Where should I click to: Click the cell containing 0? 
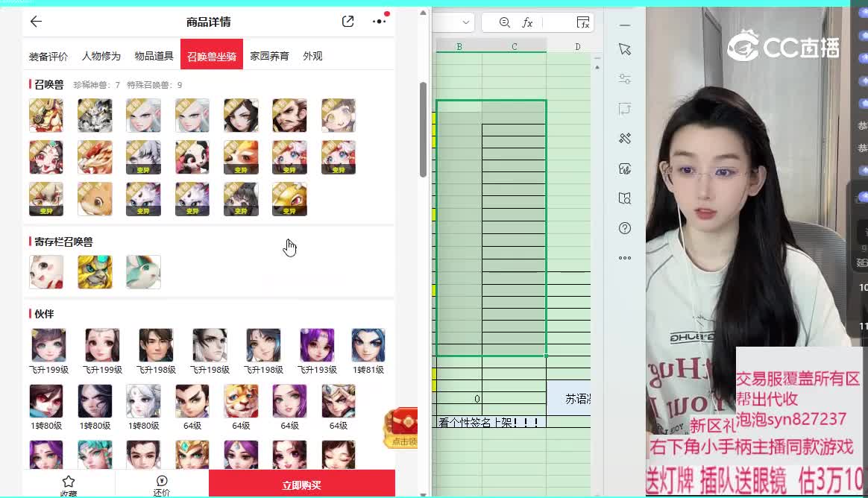pyautogui.click(x=459, y=398)
